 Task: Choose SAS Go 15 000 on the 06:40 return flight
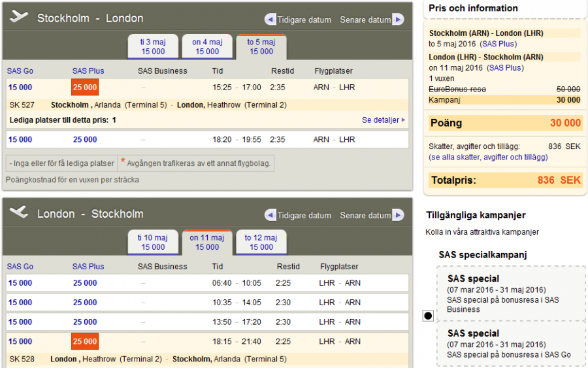coord(20,283)
